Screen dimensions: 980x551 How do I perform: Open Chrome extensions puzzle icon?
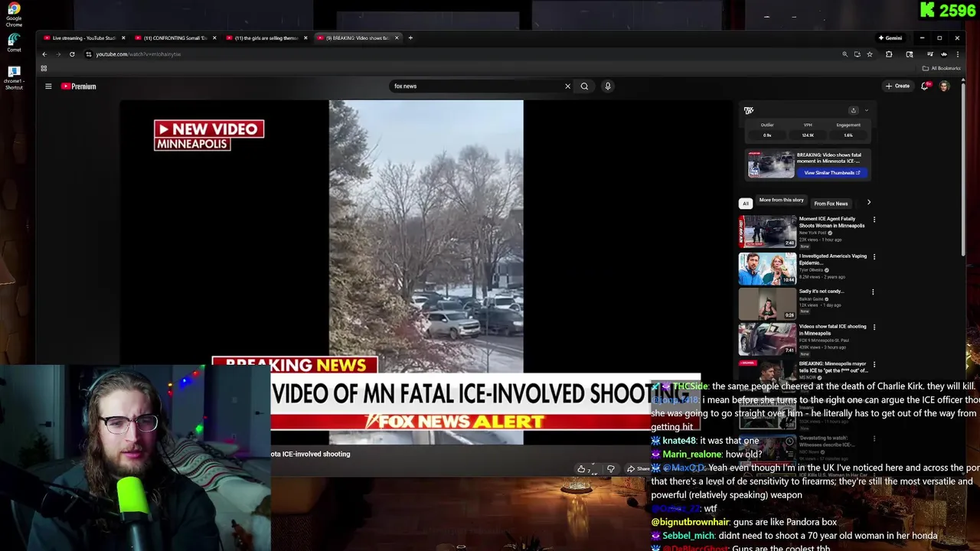pos(889,54)
